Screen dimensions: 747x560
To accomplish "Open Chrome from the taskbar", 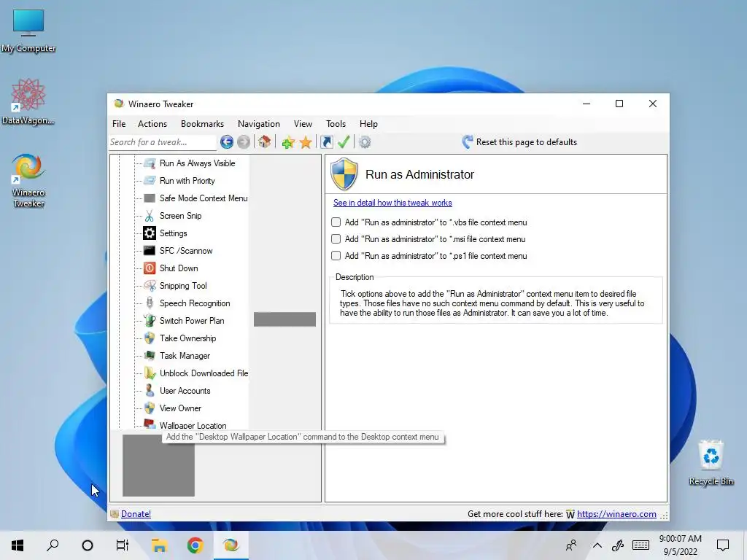I will click(195, 545).
